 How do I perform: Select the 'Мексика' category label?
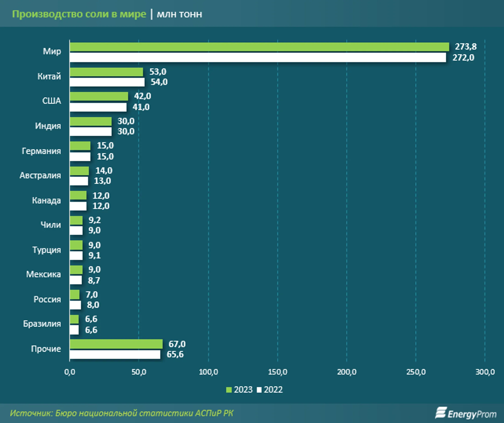tap(43, 274)
